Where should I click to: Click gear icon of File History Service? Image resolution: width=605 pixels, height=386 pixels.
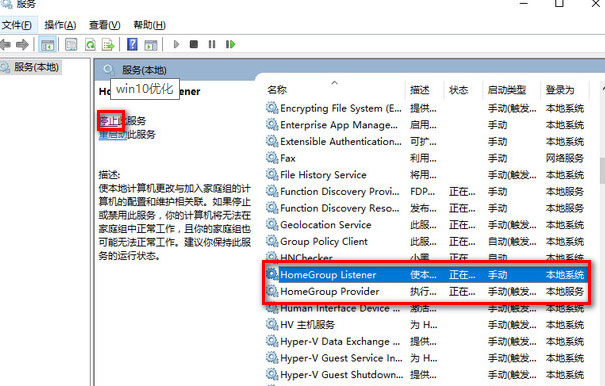[x=272, y=174]
